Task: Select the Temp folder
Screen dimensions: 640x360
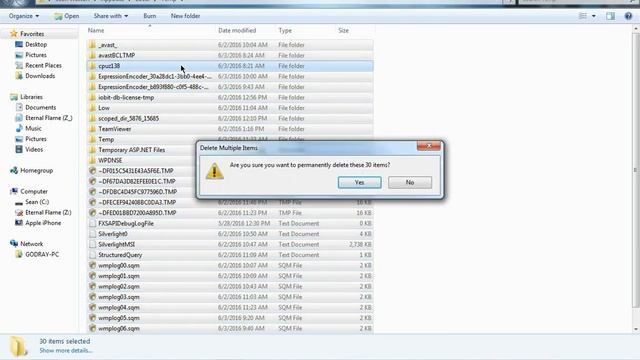Action: [x=106, y=140]
